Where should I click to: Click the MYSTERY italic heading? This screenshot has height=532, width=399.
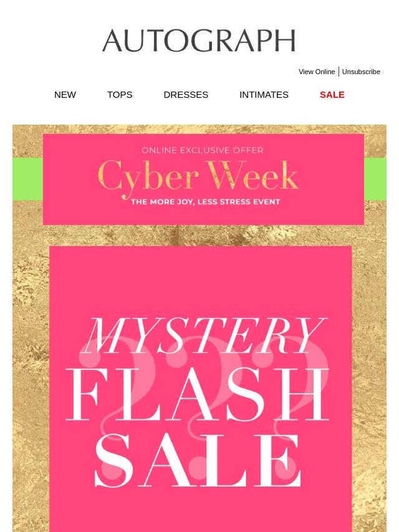pos(206,336)
